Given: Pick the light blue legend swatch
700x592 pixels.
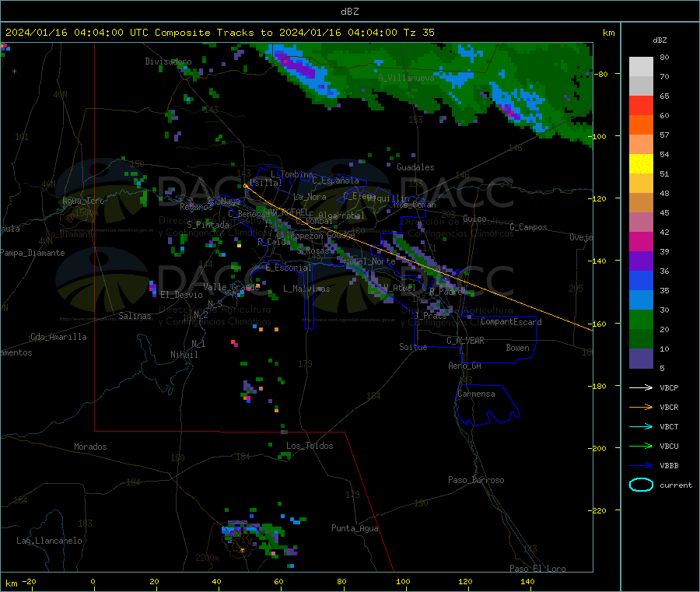Looking at the screenshot, I should click(641, 300).
